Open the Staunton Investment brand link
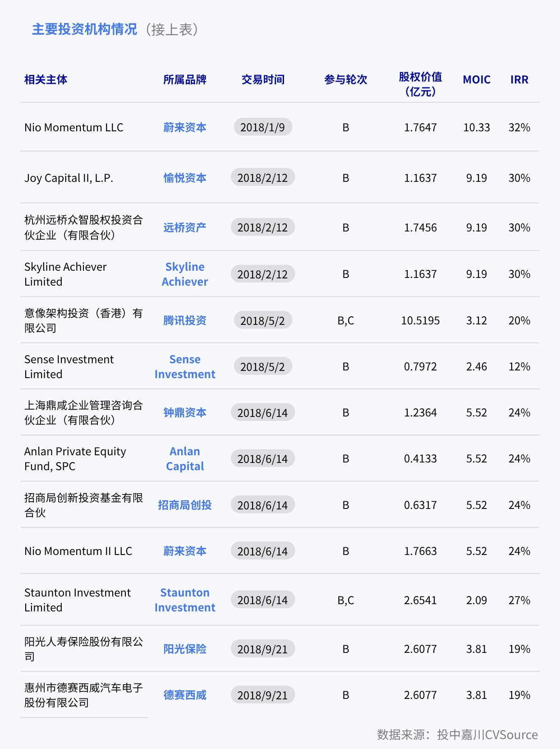 click(185, 600)
